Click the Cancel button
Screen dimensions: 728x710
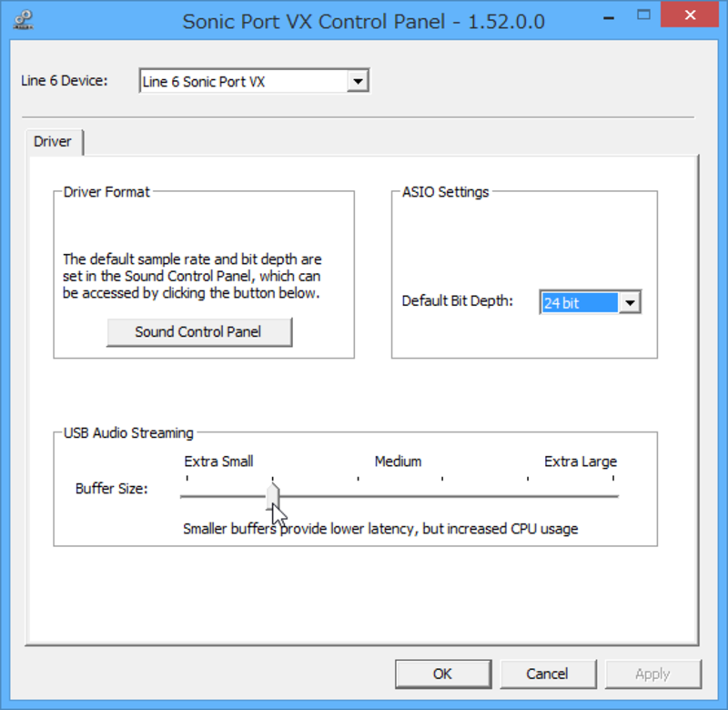click(548, 674)
